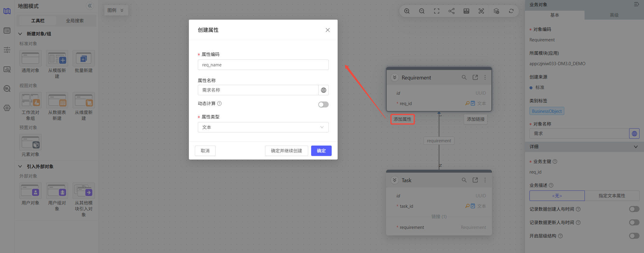The width and height of the screenshot is (644, 253).
Task: Select the 从其他模块引入对象 icon
Action: tap(84, 191)
